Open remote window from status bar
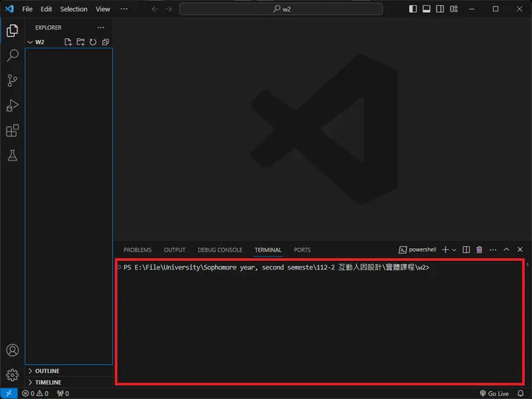Screen dimensions: 532x399 (9, 393)
